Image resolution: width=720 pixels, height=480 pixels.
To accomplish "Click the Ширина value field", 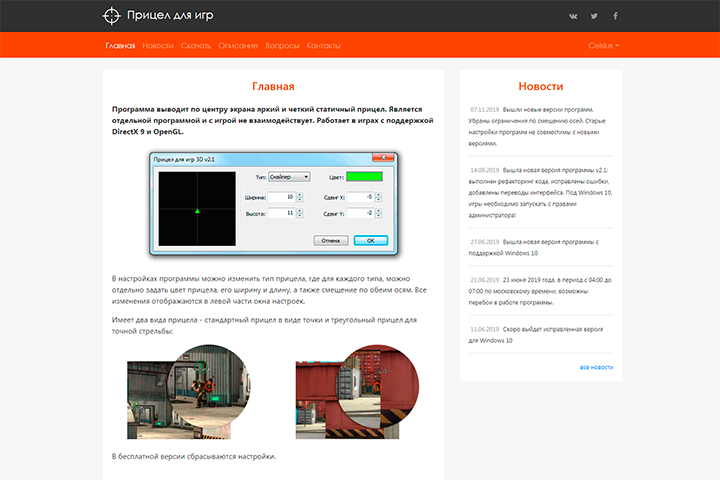I will 281,197.
